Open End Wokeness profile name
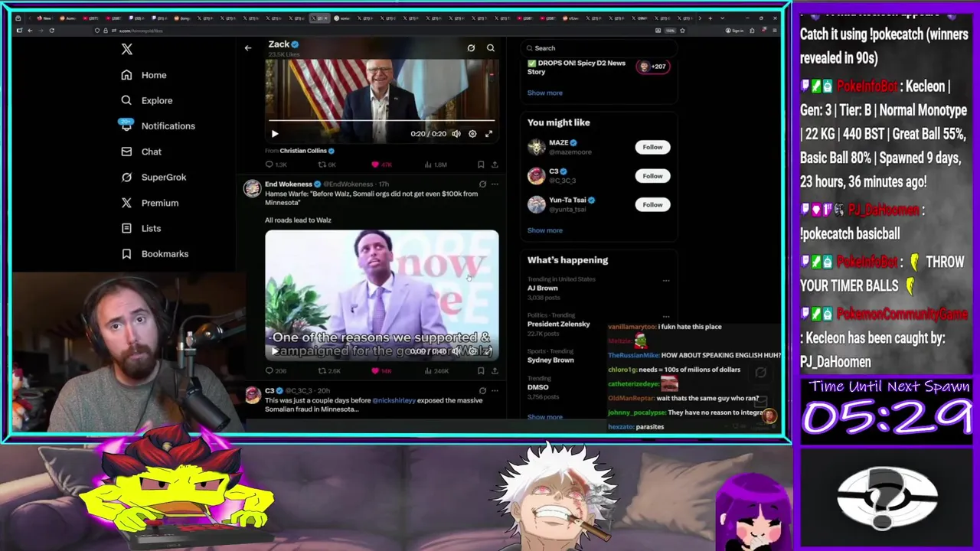The image size is (980, 551). click(x=288, y=184)
